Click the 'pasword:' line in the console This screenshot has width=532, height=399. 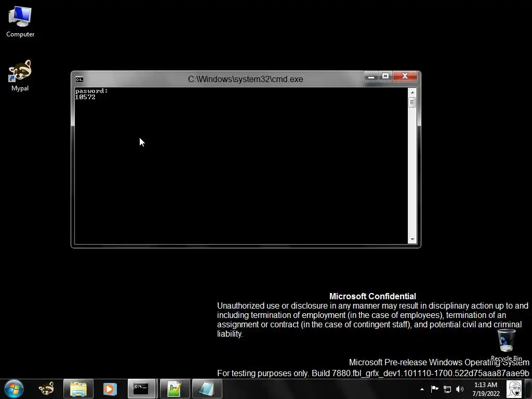[x=91, y=91]
